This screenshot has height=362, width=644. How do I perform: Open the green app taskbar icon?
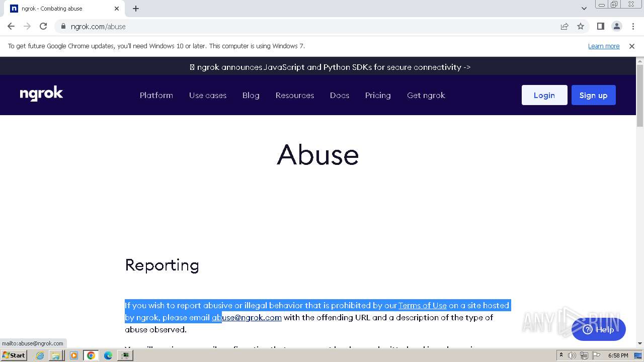(125, 355)
